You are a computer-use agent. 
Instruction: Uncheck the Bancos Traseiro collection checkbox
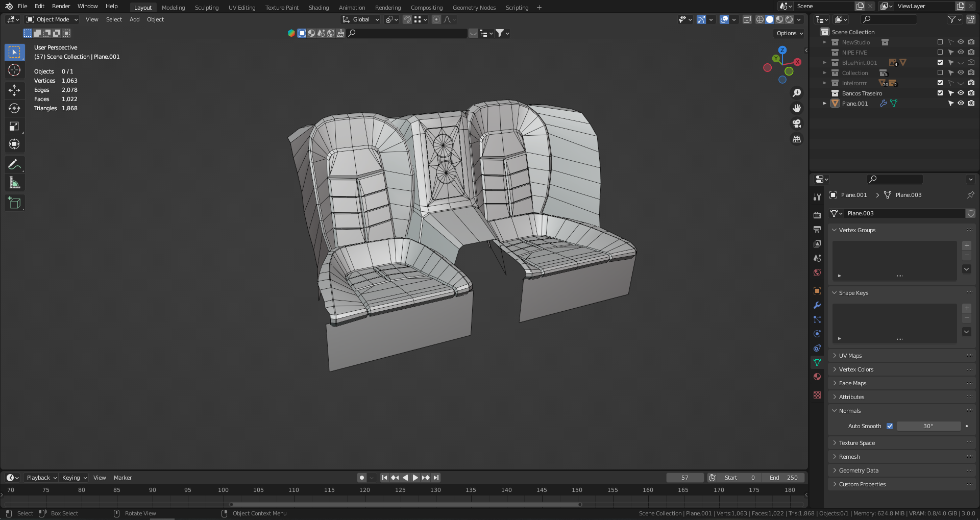(x=940, y=93)
